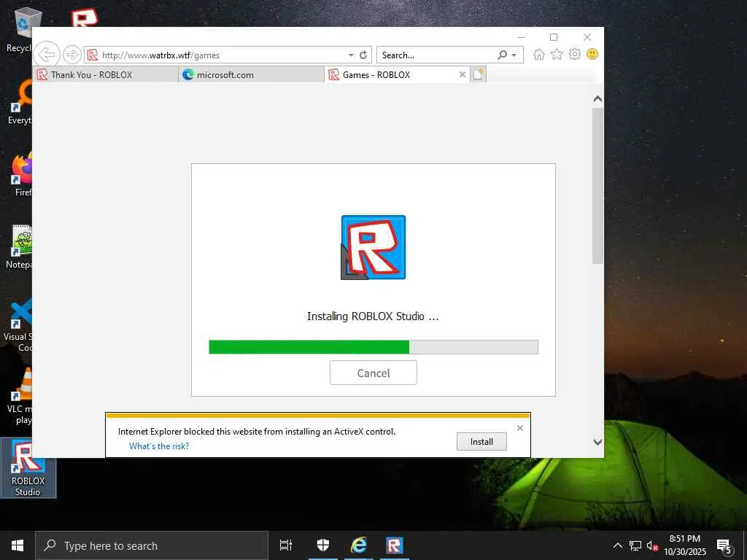This screenshot has width=747, height=560.
Task: Select the VLC media player desktop shortcut
Action: (20, 396)
